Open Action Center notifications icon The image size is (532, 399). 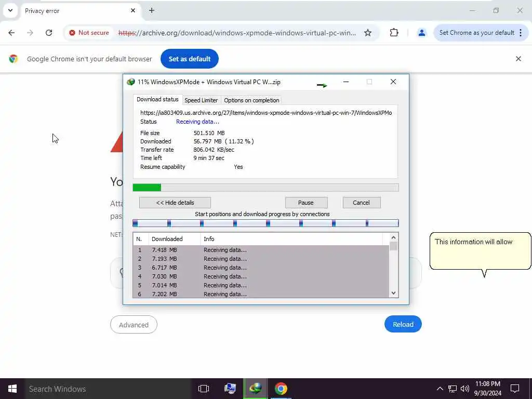click(x=515, y=389)
